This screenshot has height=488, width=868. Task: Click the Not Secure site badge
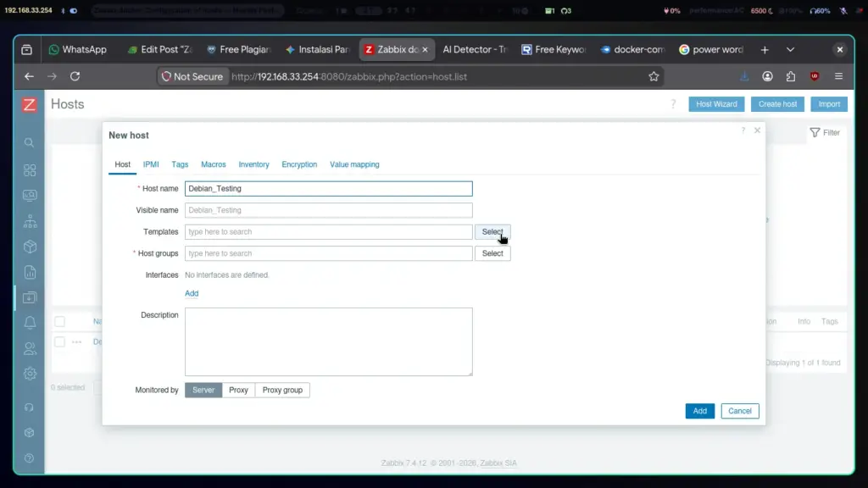coord(192,76)
